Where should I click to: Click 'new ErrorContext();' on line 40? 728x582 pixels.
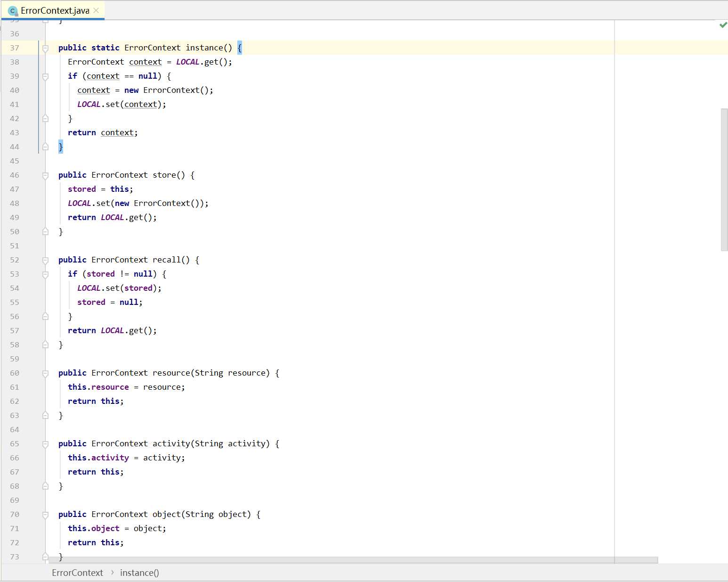point(169,90)
